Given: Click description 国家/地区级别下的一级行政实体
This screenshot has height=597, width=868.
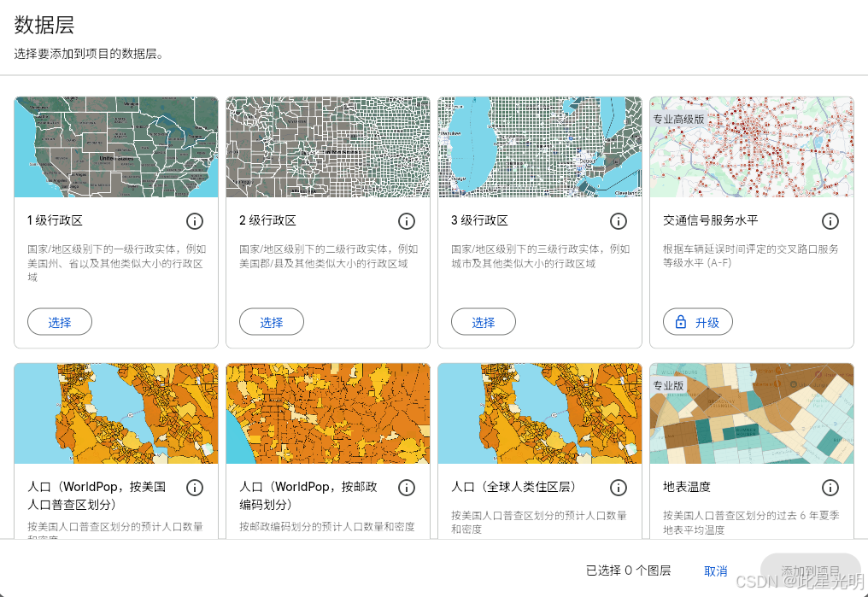Looking at the screenshot, I should [116, 263].
